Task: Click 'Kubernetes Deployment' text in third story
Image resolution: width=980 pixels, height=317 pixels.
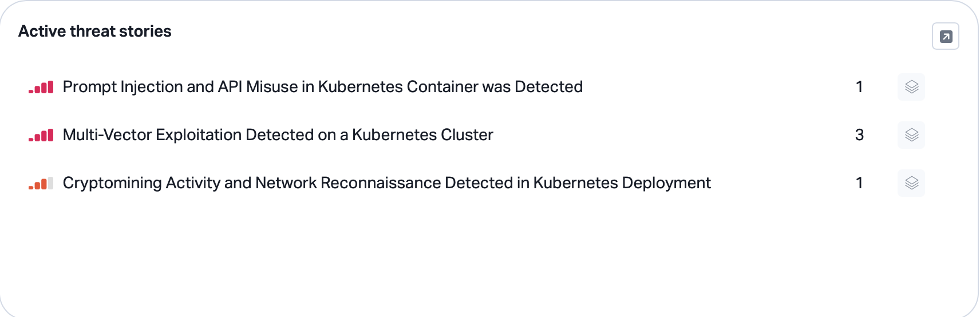Action: click(622, 183)
